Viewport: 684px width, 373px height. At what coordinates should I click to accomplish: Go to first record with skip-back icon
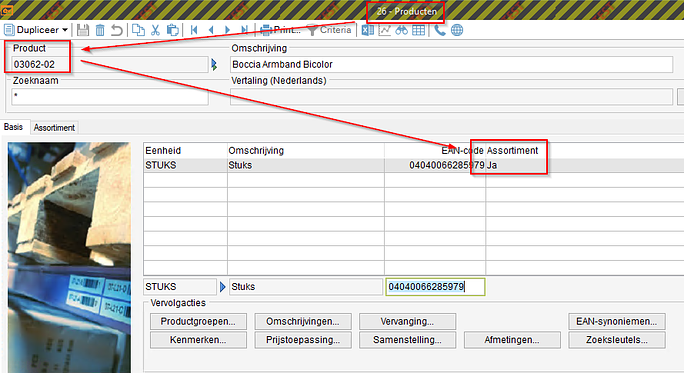(x=195, y=30)
